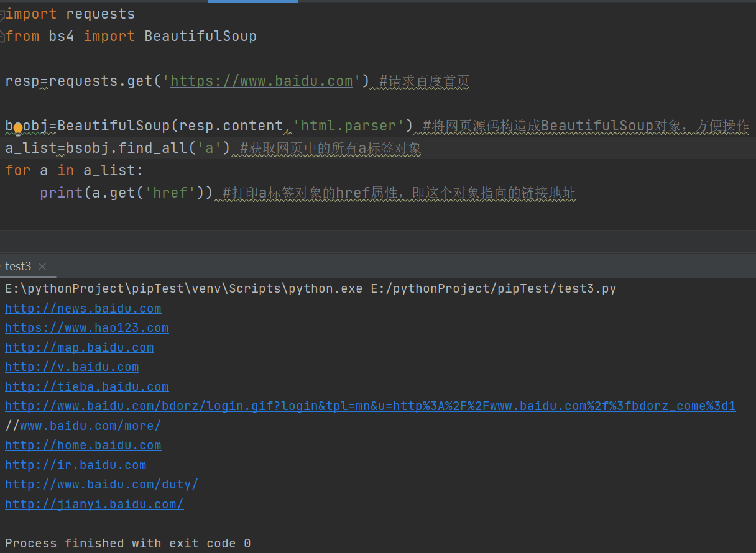Open the http://tieba.baidu.com link

86,386
